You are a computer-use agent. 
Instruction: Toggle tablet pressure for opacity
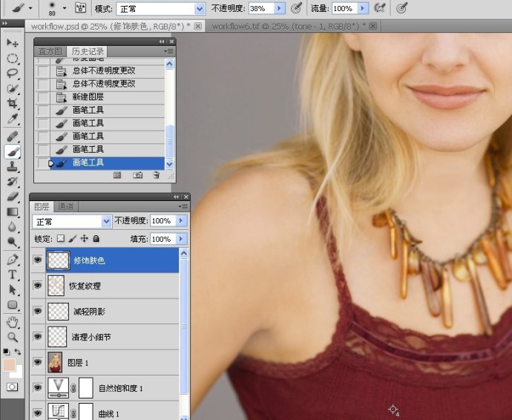point(296,8)
